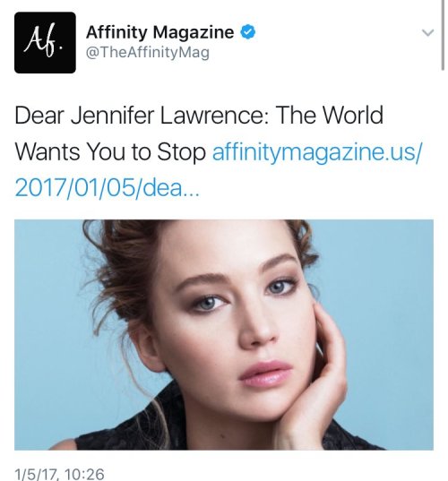Open the Affinity Magazine 'Af.' profile avatar

(45, 42)
